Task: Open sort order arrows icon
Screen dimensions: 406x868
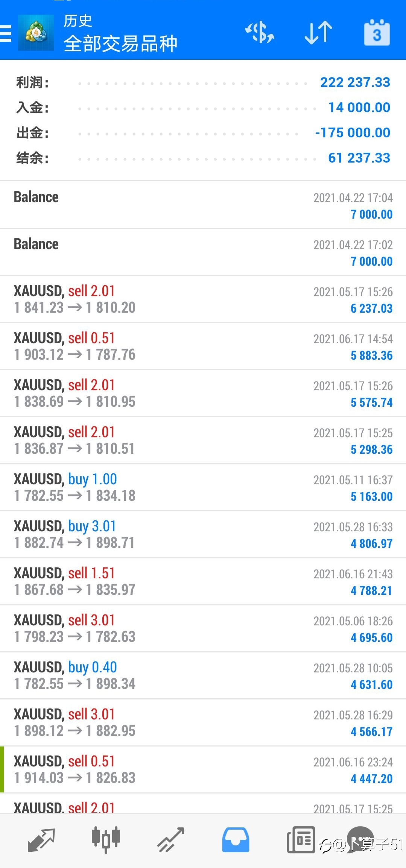Action: point(318,33)
